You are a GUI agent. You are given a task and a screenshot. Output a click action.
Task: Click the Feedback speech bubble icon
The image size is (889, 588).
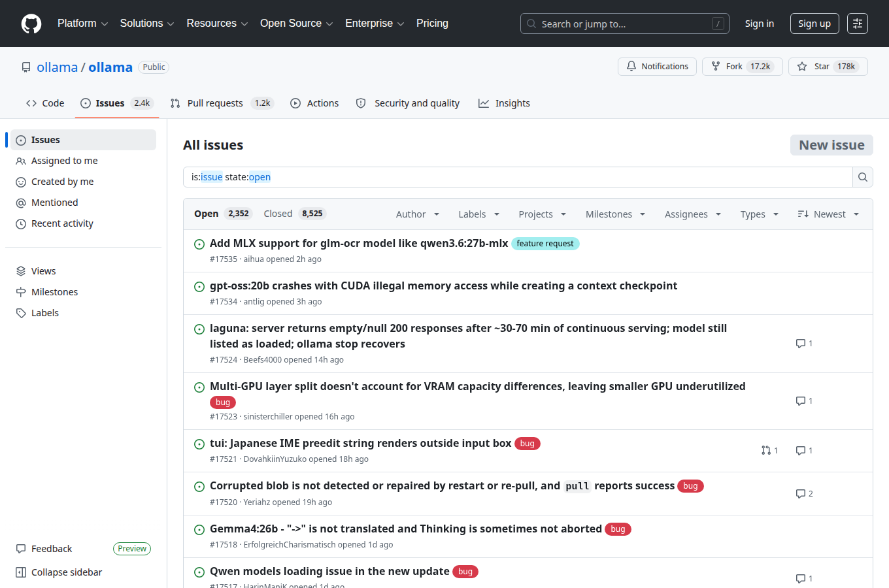click(x=21, y=549)
